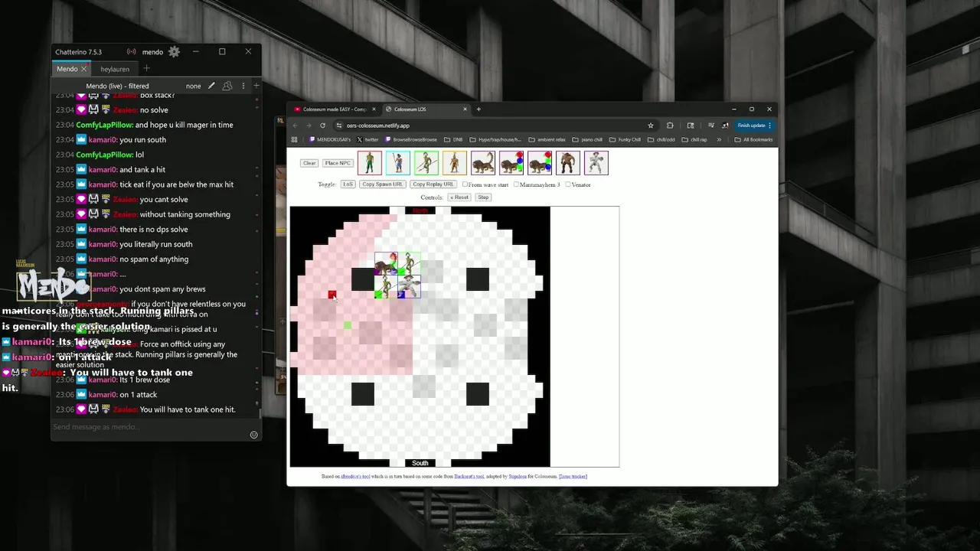Image resolution: width=980 pixels, height=551 pixels.
Task: Open the browser media control icon
Action: tap(711, 126)
